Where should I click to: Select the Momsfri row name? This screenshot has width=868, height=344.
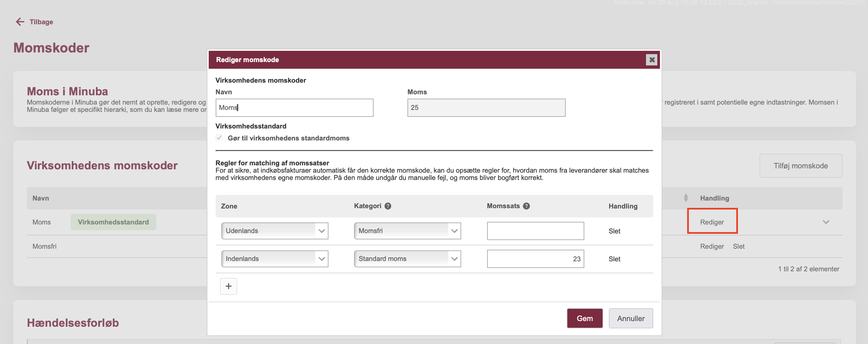[44, 246]
